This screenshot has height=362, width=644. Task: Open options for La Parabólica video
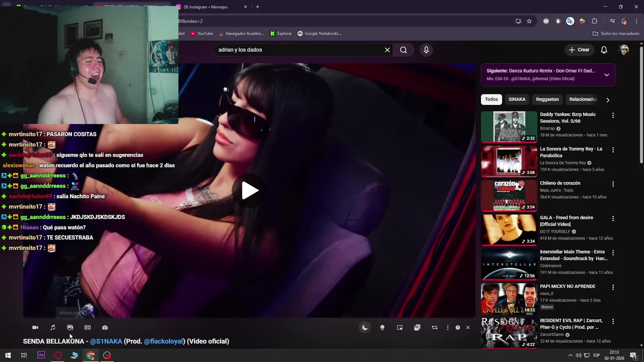613,150
